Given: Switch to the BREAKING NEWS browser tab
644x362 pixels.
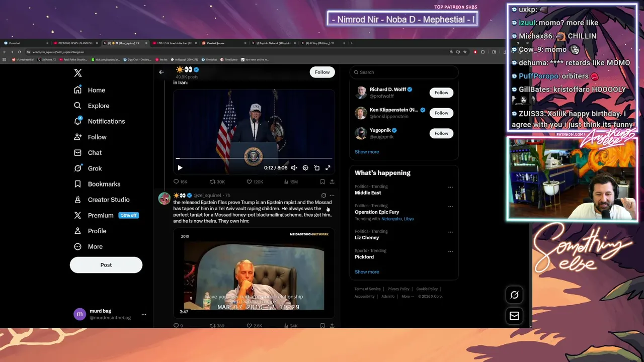Looking at the screenshot, I should [75, 43].
